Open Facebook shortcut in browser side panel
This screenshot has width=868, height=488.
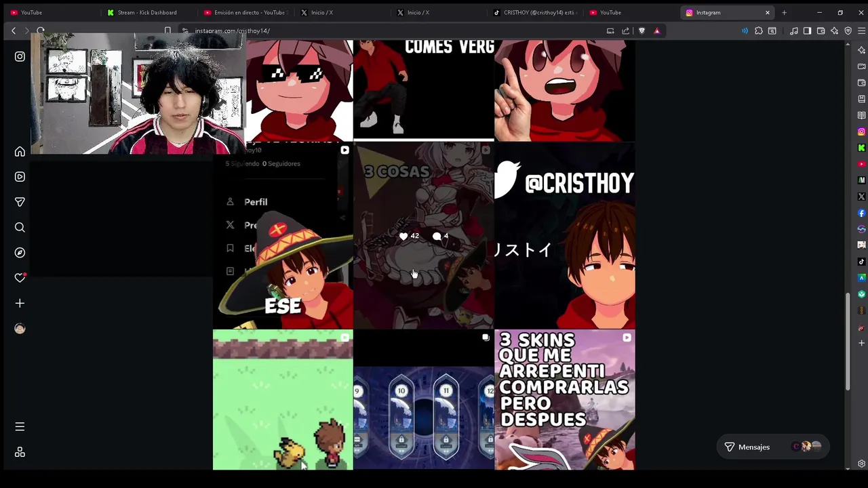tap(861, 213)
